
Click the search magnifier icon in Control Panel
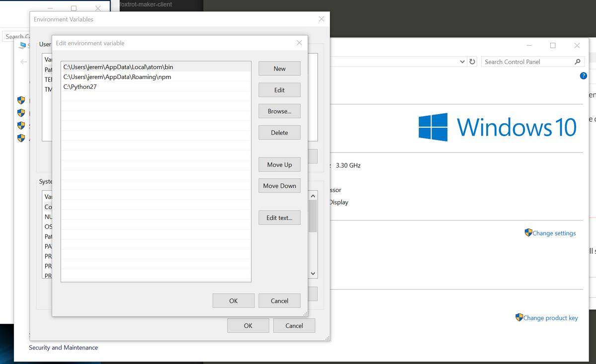[577, 62]
